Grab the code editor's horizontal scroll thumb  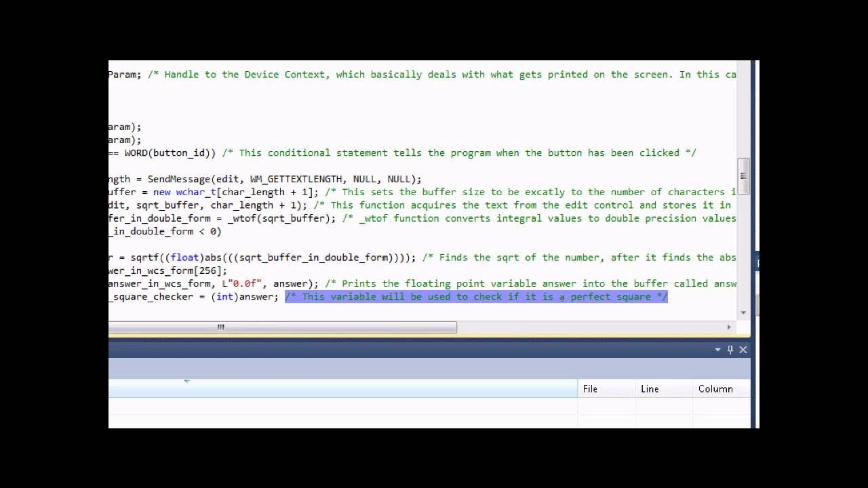(x=283, y=327)
